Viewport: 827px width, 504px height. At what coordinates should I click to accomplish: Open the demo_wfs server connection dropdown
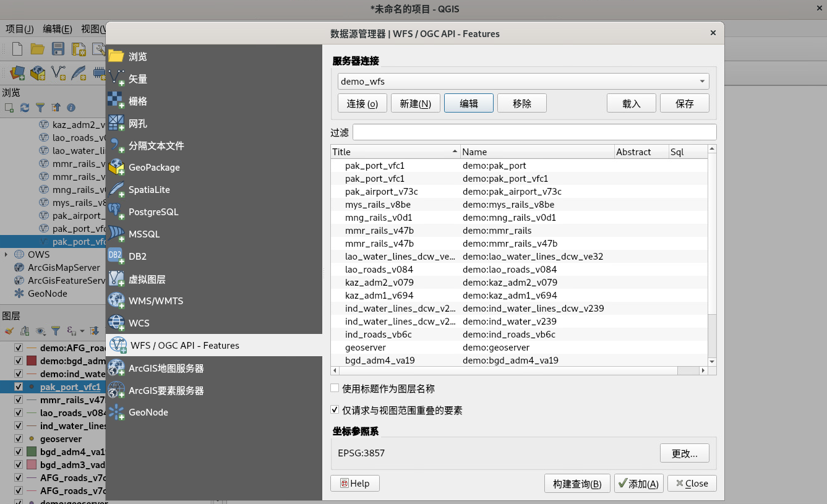pos(523,81)
